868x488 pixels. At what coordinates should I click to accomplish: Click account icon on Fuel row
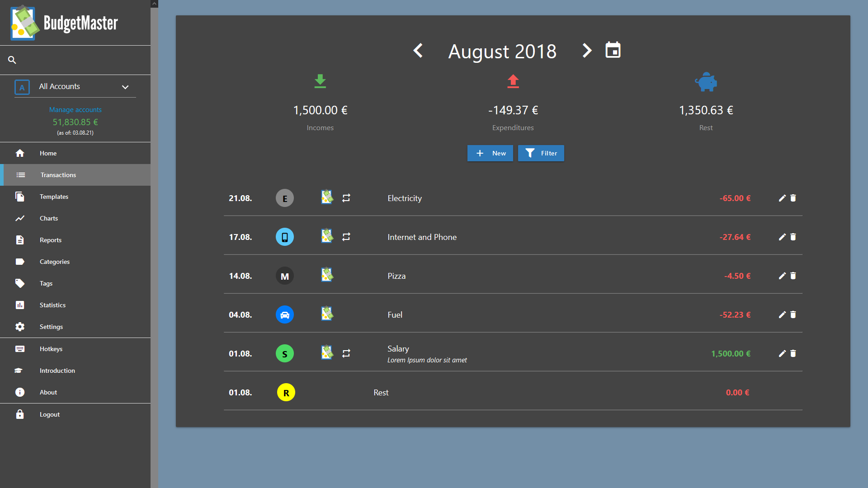pos(327,314)
